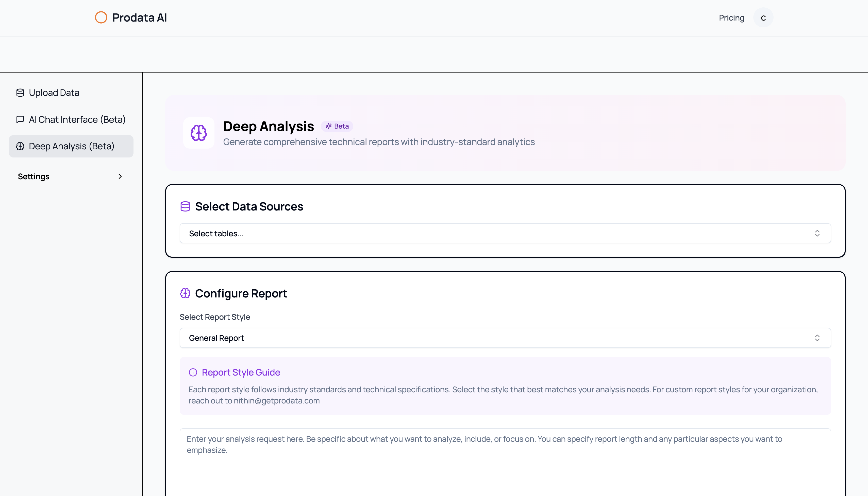This screenshot has width=868, height=496.
Task: Select Deep Analysis (Beta) sidebar item
Action: 71,146
